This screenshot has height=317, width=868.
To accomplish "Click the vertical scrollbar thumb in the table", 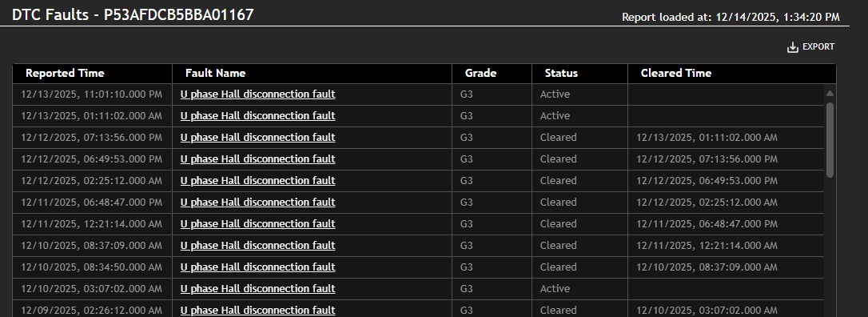I will (830, 139).
